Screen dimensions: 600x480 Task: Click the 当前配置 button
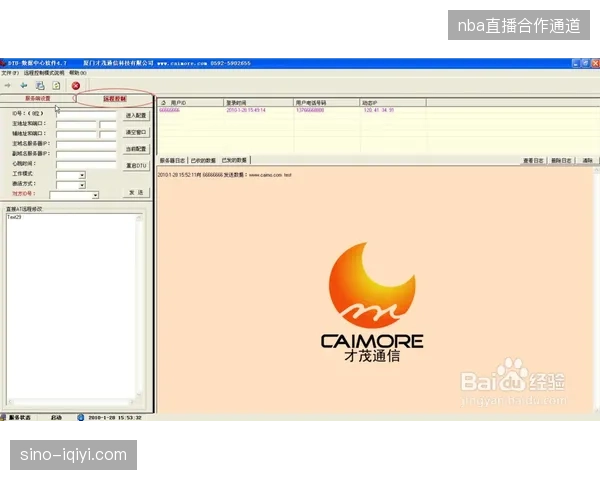tap(136, 149)
